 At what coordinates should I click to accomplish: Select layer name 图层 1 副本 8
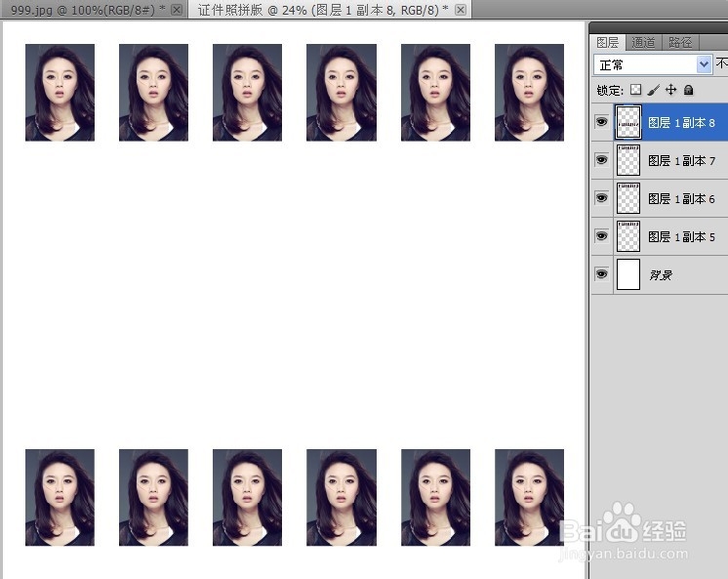pyautogui.click(x=681, y=123)
